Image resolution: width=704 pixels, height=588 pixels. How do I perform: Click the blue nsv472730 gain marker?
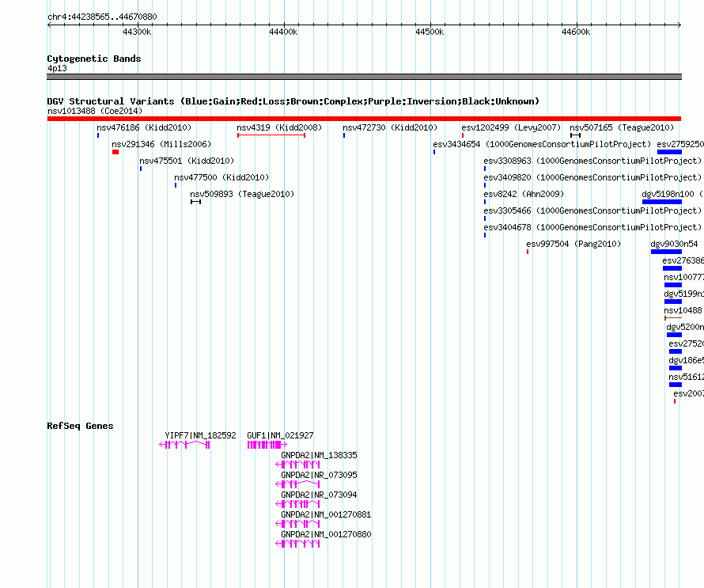344,135
